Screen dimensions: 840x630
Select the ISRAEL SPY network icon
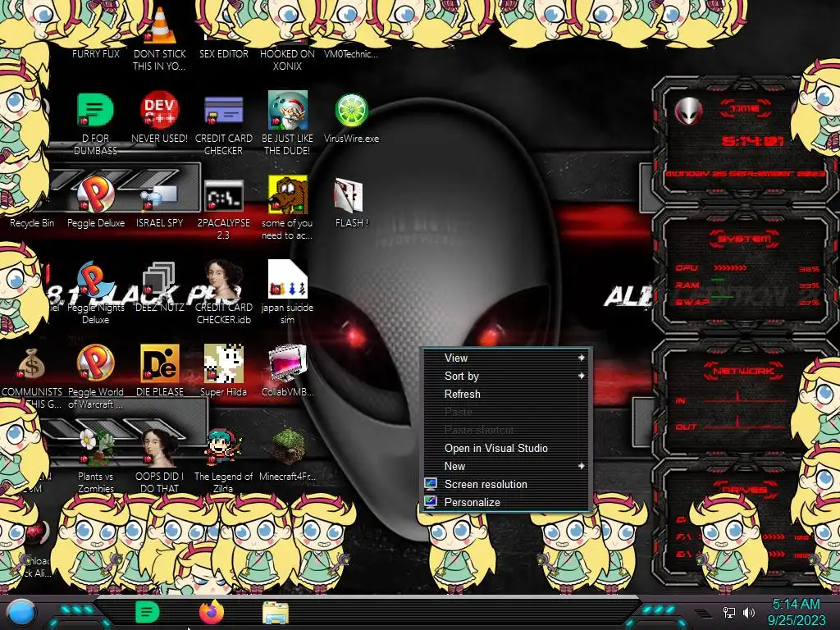[x=160, y=195]
